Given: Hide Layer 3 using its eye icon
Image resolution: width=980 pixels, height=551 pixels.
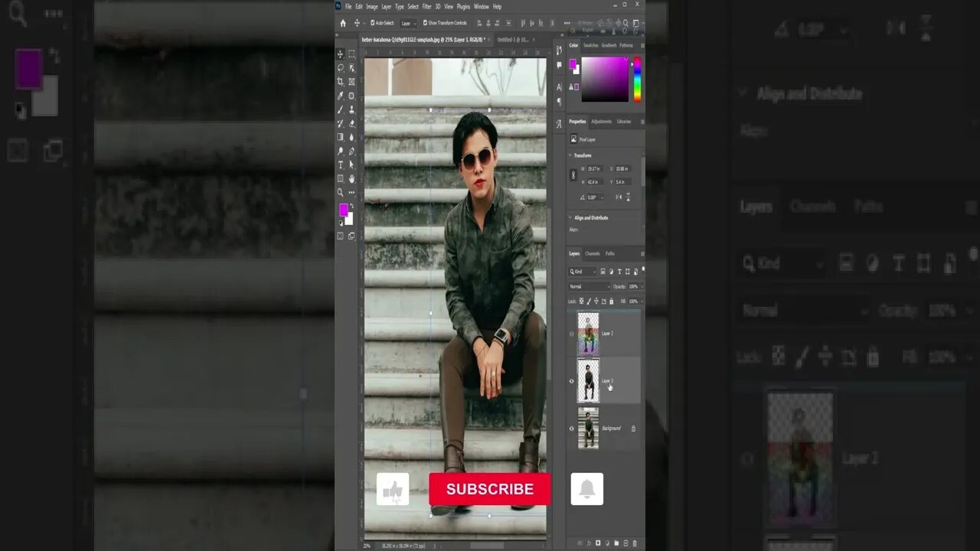Looking at the screenshot, I should 571,381.
